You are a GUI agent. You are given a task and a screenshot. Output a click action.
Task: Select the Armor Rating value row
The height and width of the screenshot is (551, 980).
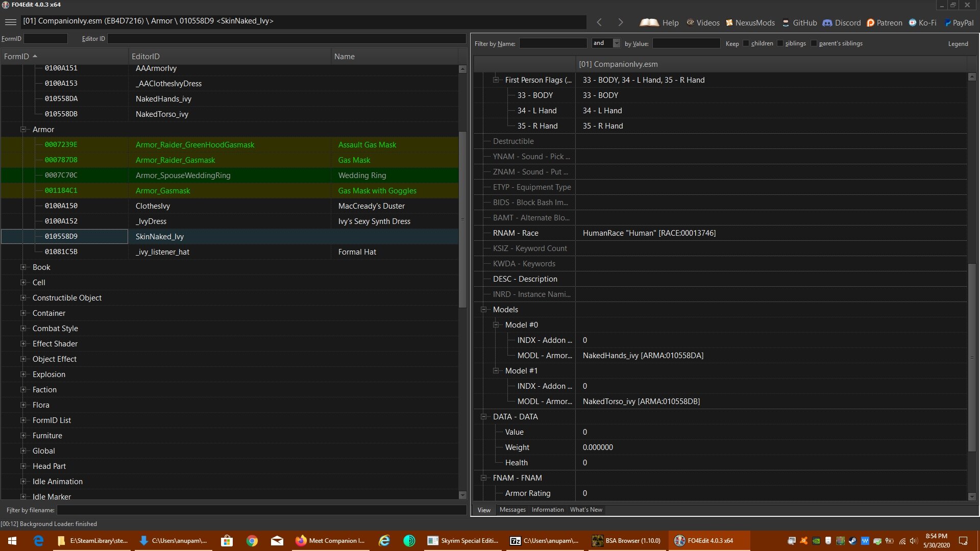pos(720,493)
